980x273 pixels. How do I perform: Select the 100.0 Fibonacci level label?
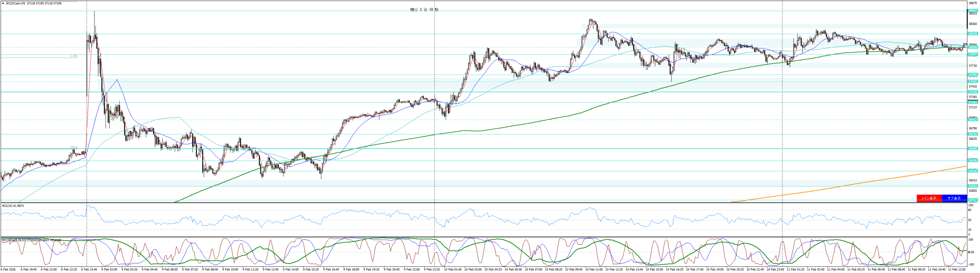coord(73,147)
